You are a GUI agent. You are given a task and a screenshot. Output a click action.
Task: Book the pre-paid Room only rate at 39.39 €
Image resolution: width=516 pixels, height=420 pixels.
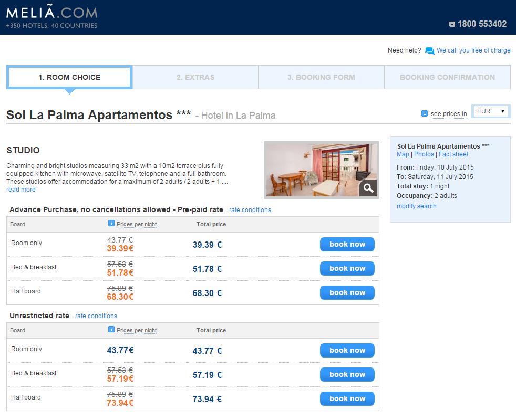coord(347,244)
